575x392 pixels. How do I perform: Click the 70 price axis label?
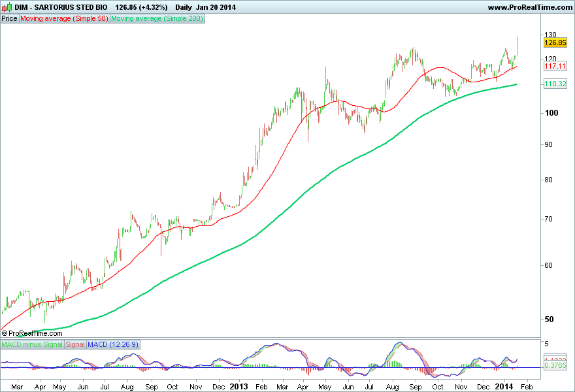[x=549, y=220]
